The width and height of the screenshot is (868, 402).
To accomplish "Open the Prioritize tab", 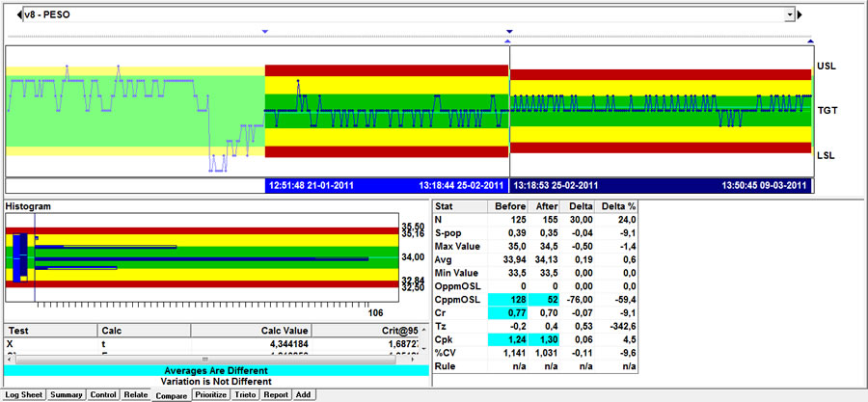I will click(x=210, y=394).
